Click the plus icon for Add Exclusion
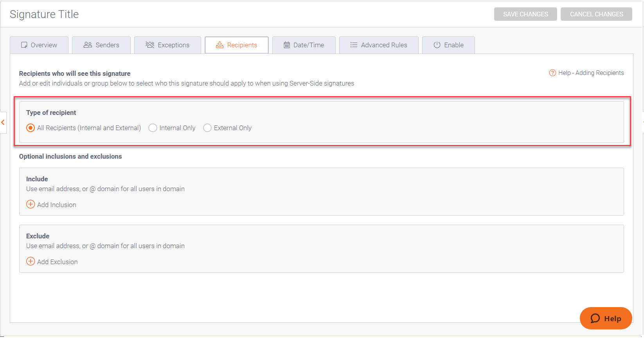This screenshot has height=338, width=644. pos(31,261)
